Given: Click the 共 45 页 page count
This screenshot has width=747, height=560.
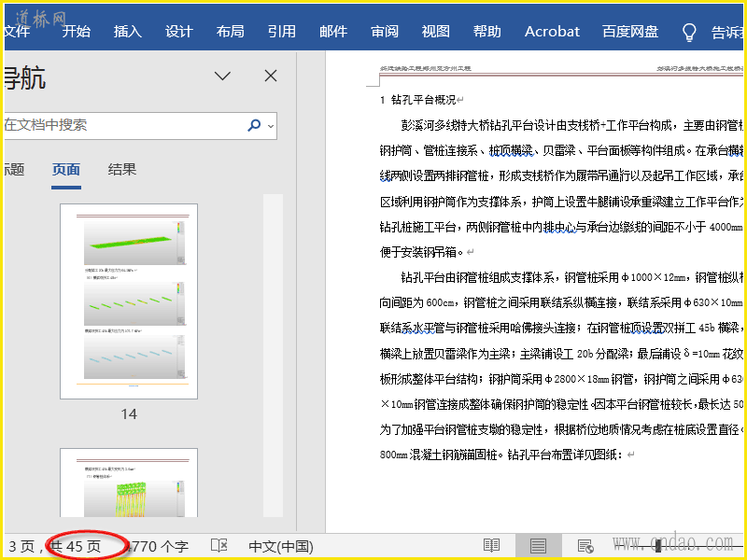Looking at the screenshot, I should pos(77,546).
